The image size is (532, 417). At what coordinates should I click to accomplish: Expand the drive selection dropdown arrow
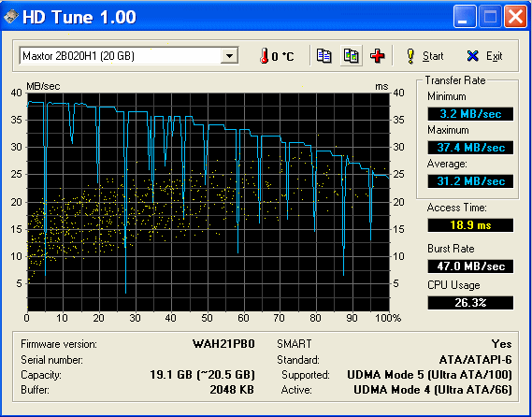coord(229,56)
